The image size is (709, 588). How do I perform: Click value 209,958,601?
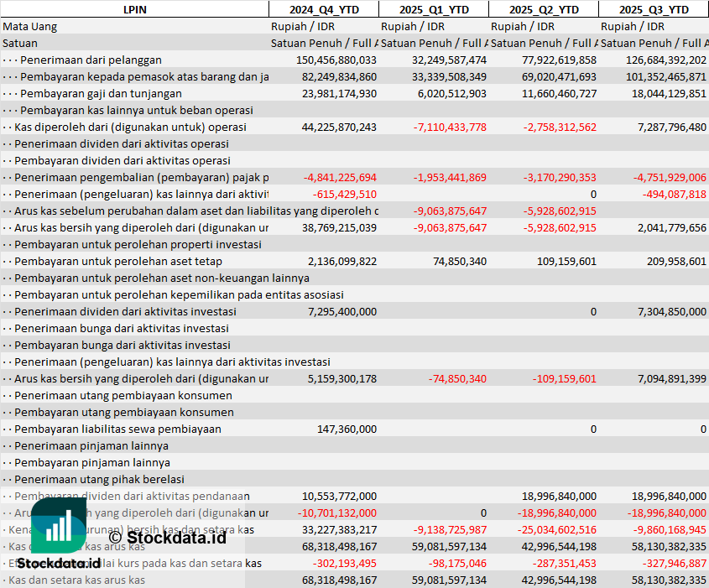pyautogui.click(x=676, y=261)
